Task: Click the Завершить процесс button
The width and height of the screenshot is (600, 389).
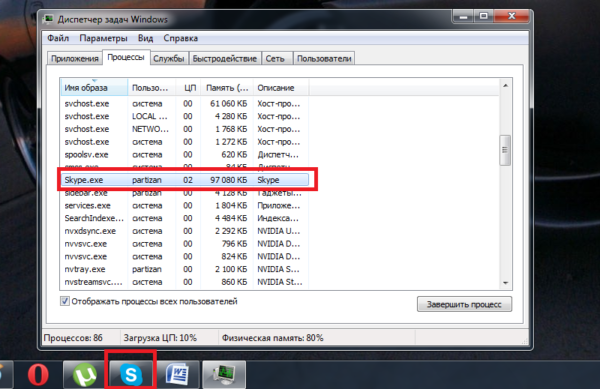Action: click(x=464, y=304)
